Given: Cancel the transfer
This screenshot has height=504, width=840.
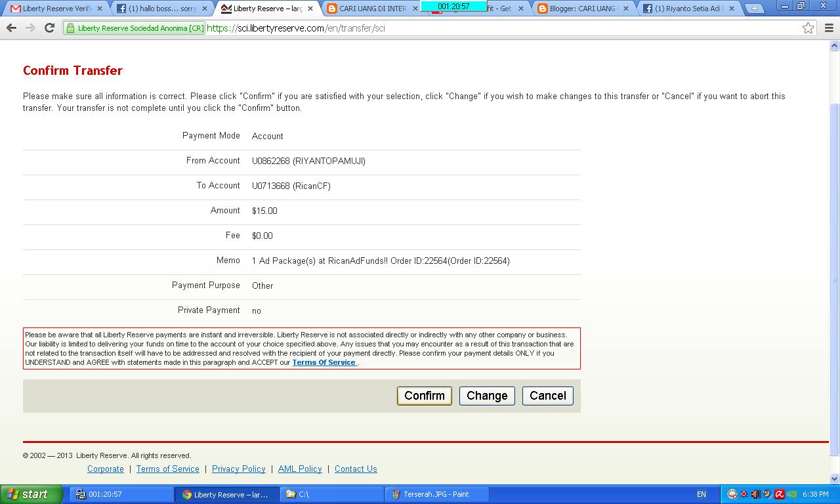Looking at the screenshot, I should 548,396.
